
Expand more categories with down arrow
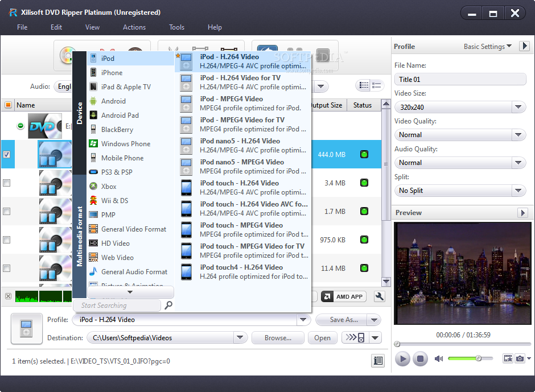[130, 292]
